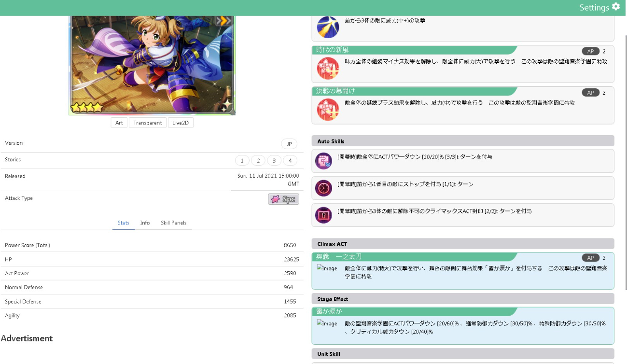The width and height of the screenshot is (627, 364).
Task: Select the Live2D view button
Action: tap(181, 123)
